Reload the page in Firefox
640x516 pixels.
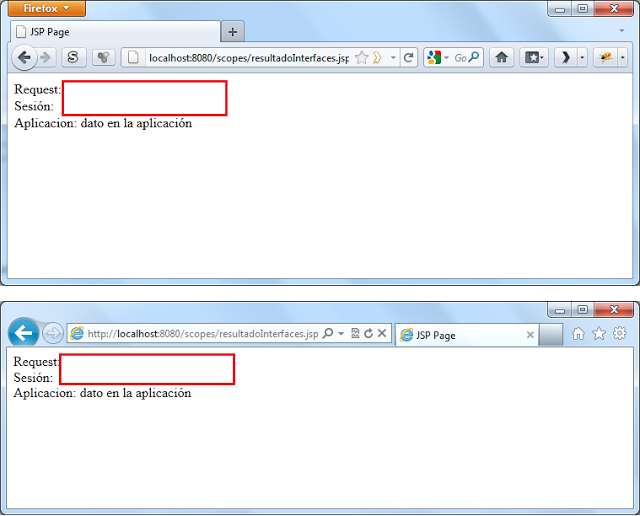coord(408,58)
